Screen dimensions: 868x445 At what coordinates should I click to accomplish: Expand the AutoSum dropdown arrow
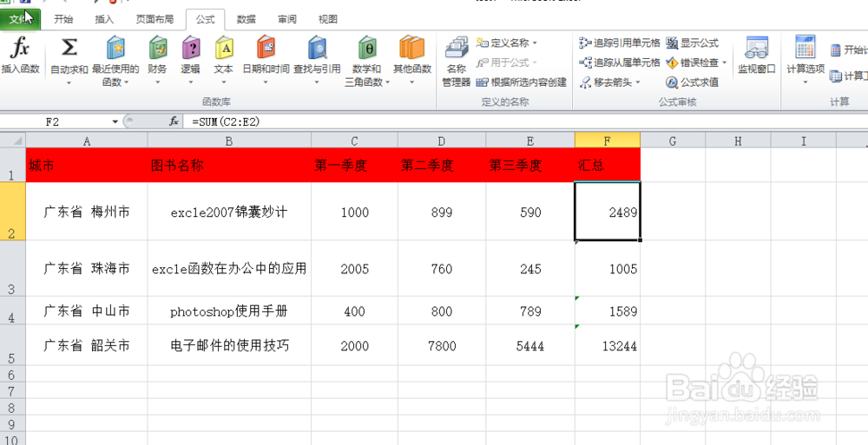[x=69, y=83]
